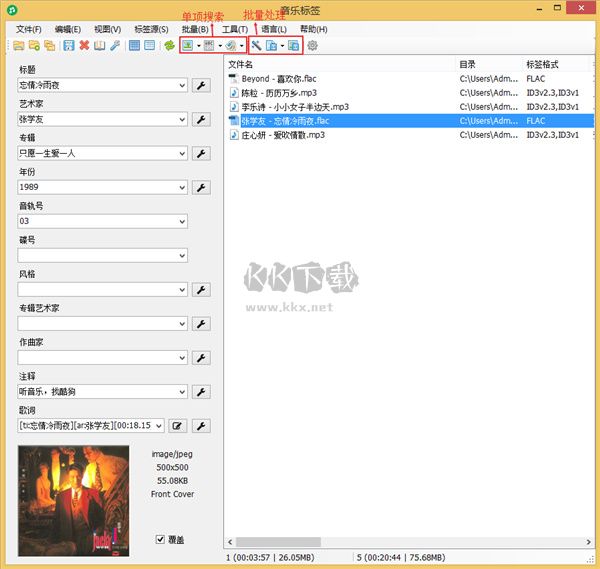Click the scrollbar right arrow
This screenshot has width=600, height=569.
click(588, 542)
